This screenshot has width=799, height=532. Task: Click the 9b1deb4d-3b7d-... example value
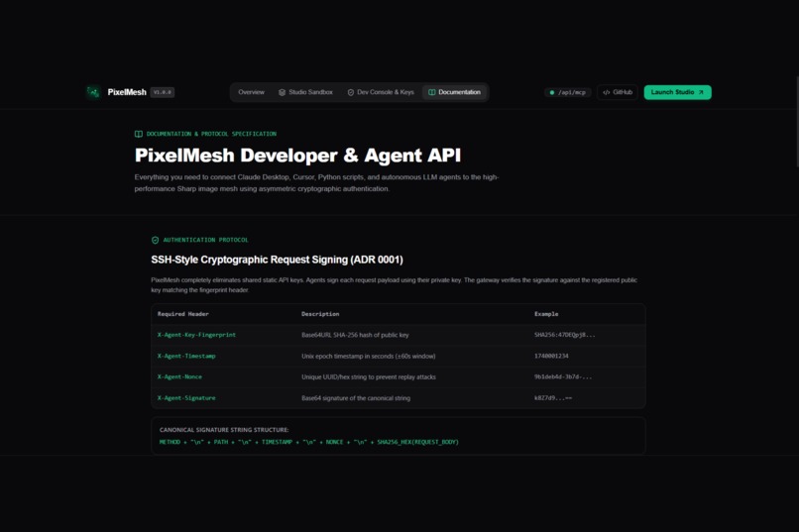coord(562,376)
